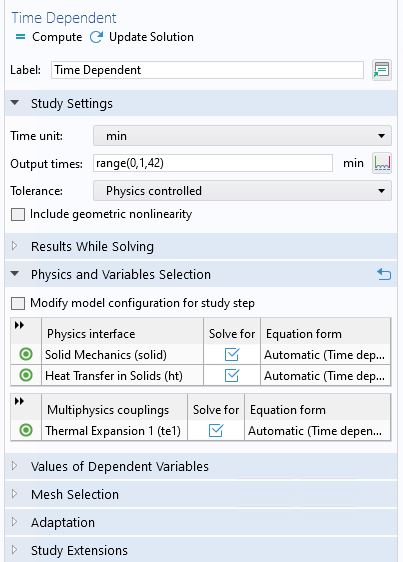Click the physics interface table double-arrow icon
This screenshot has height=562, width=403.
coord(19,325)
